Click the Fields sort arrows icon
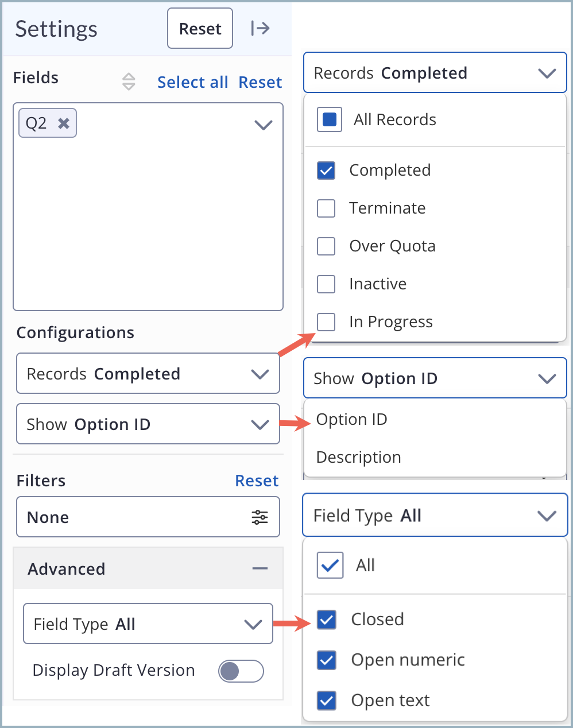This screenshot has width=573, height=728. tap(129, 82)
